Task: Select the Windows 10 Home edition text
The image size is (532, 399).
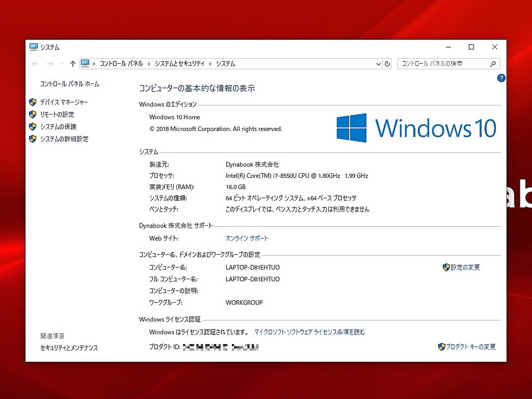Action: click(175, 117)
